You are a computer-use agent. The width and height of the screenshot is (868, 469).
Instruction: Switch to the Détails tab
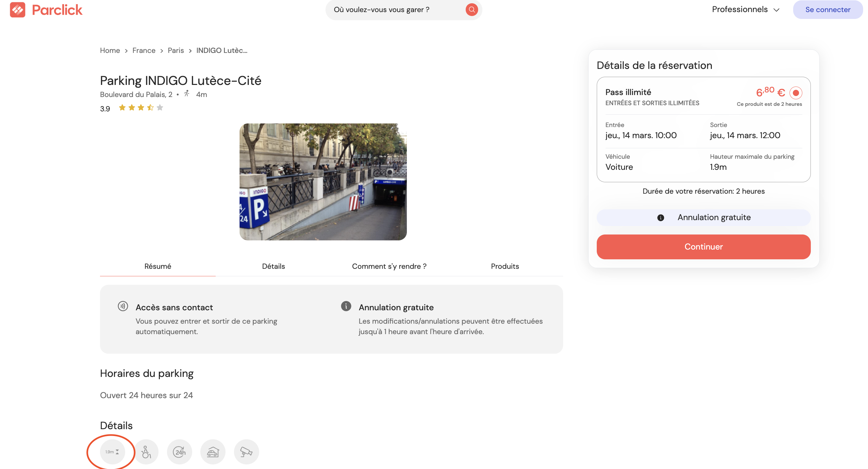273,266
